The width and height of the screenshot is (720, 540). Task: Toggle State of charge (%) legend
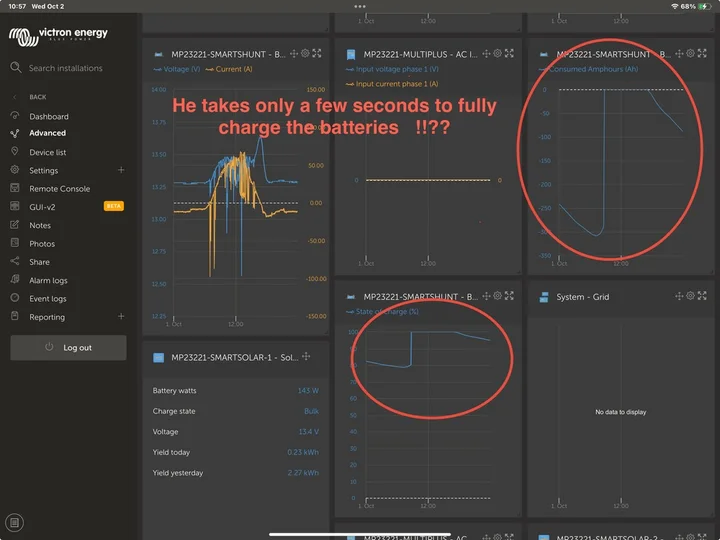[382, 312]
